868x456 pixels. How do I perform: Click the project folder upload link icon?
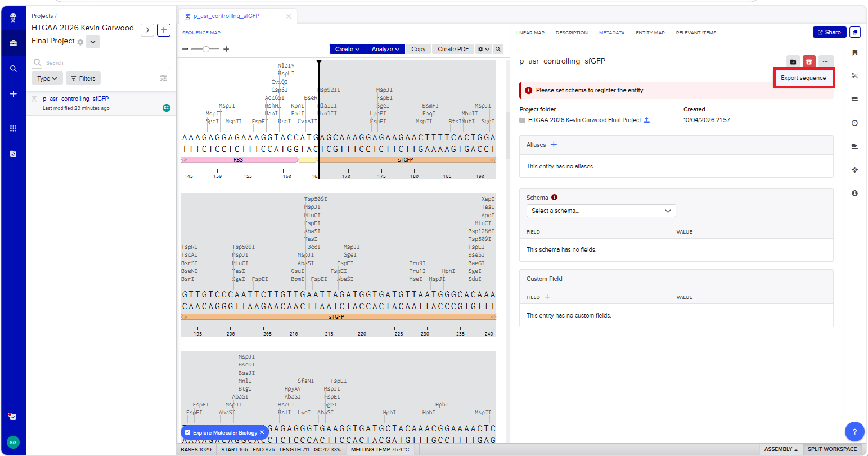pyautogui.click(x=647, y=120)
